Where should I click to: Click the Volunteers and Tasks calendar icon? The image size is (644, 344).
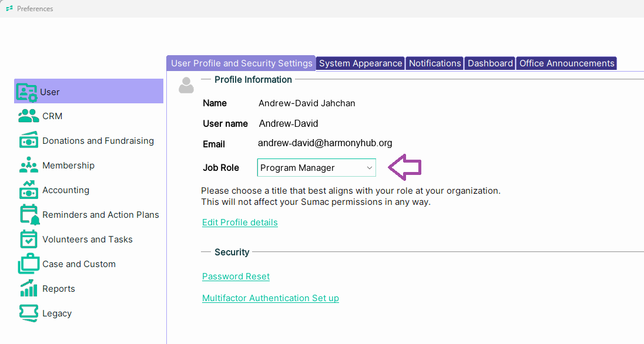pos(28,240)
